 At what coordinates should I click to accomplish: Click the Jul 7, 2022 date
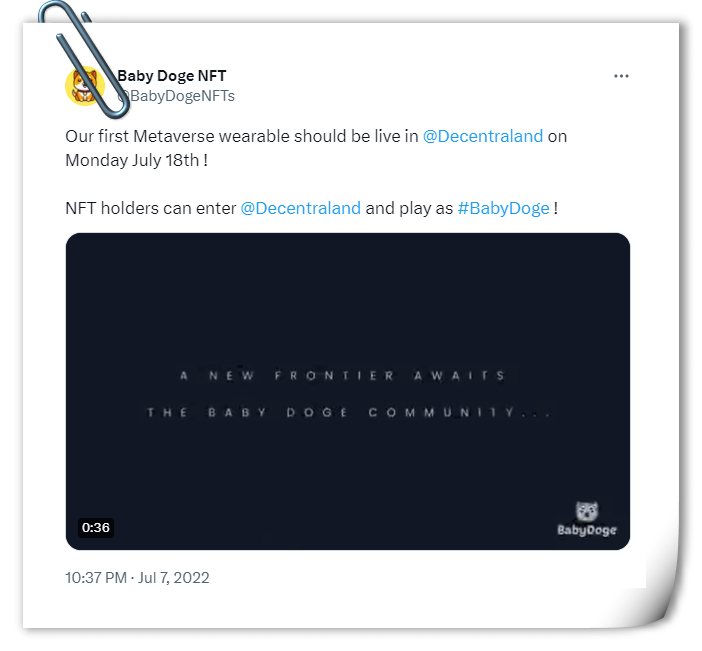174,578
